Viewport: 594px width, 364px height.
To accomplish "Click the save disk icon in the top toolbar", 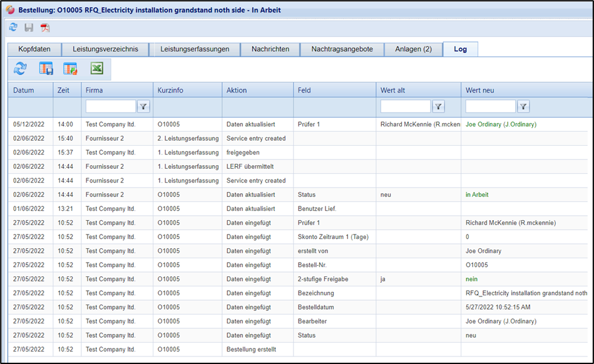I will click(x=29, y=28).
